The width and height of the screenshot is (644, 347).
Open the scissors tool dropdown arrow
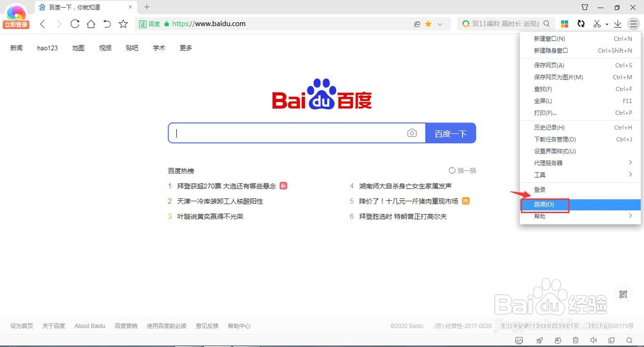[x=607, y=24]
